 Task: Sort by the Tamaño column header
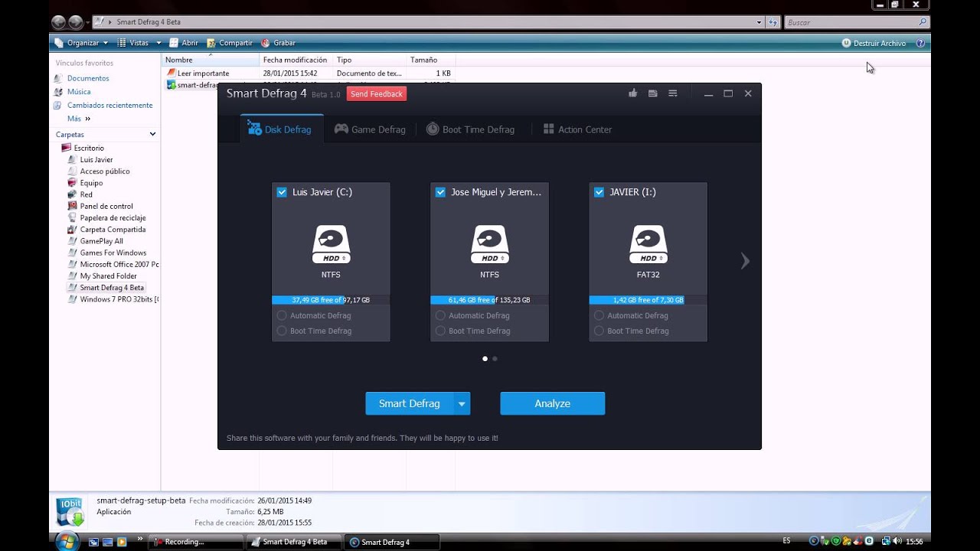pos(431,60)
